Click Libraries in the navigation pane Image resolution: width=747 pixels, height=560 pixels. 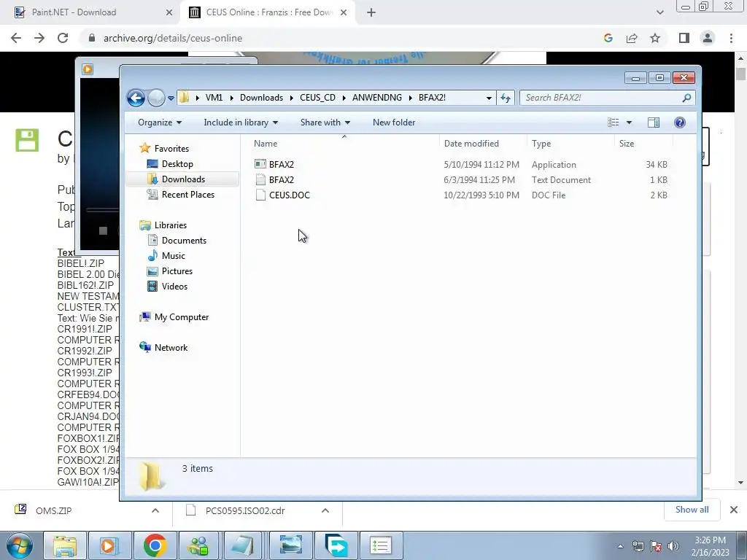click(x=170, y=225)
